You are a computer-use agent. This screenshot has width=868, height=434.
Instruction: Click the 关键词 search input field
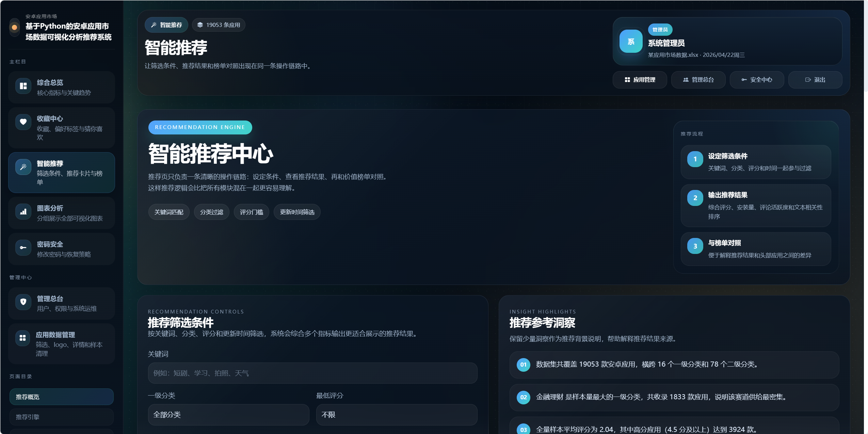click(312, 373)
